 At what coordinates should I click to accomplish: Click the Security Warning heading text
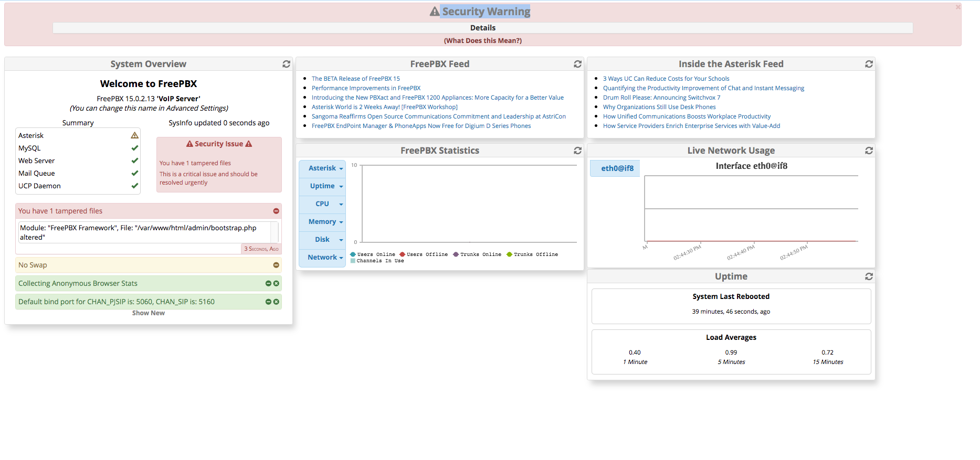(486, 12)
